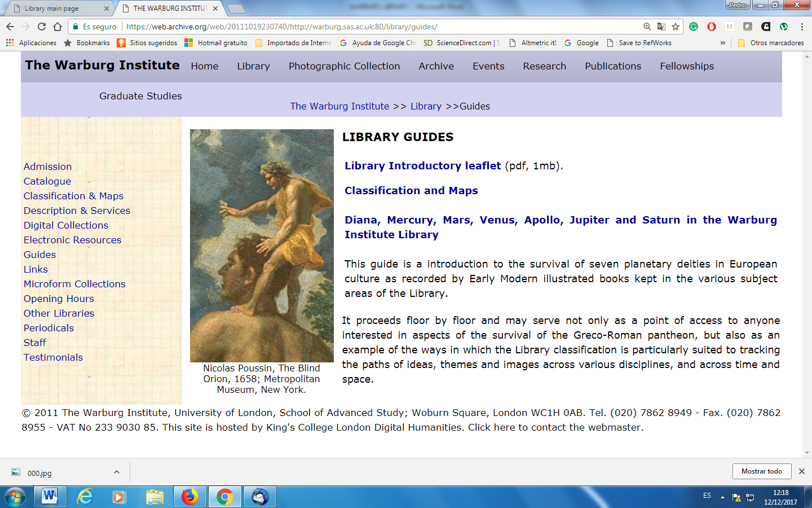Open the Importado de Interne bookmarks folder
The height and width of the screenshot is (508, 812).
coord(293,43)
